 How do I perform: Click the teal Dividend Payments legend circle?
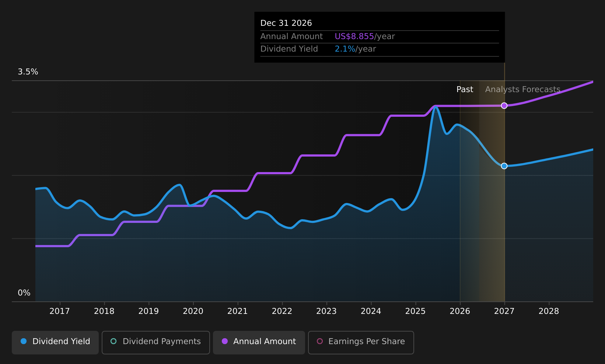[x=113, y=341]
